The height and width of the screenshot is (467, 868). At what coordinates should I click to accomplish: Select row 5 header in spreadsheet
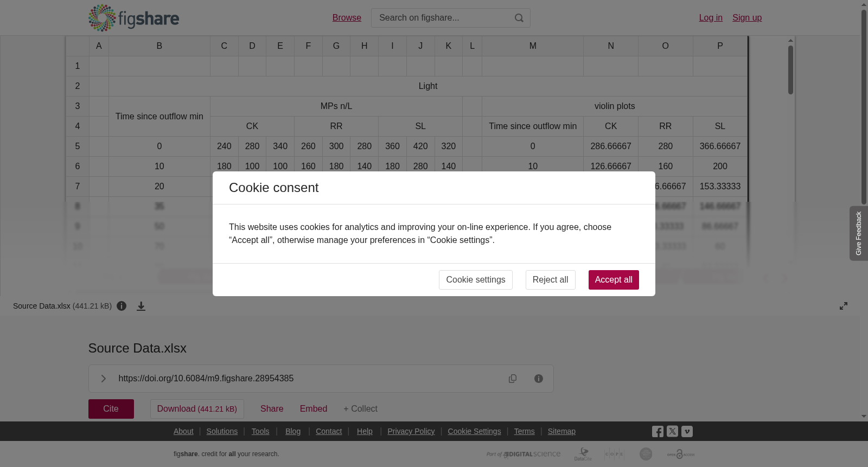pyautogui.click(x=78, y=146)
